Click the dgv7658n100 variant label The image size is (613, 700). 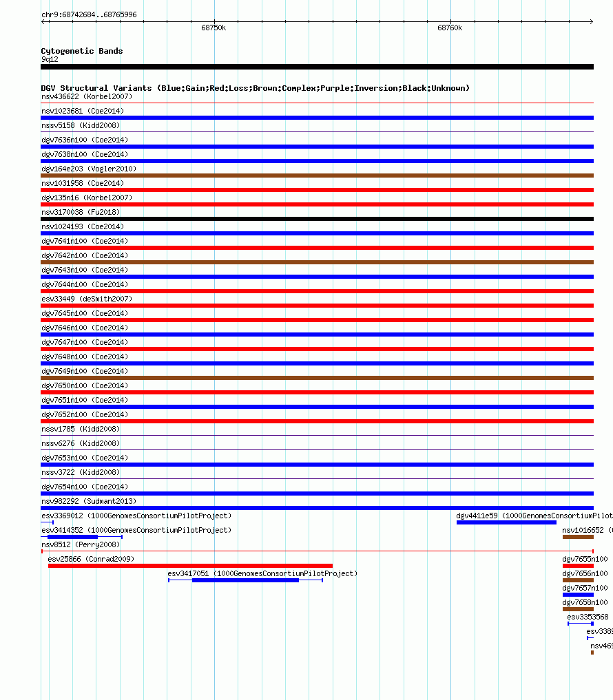coord(585,602)
